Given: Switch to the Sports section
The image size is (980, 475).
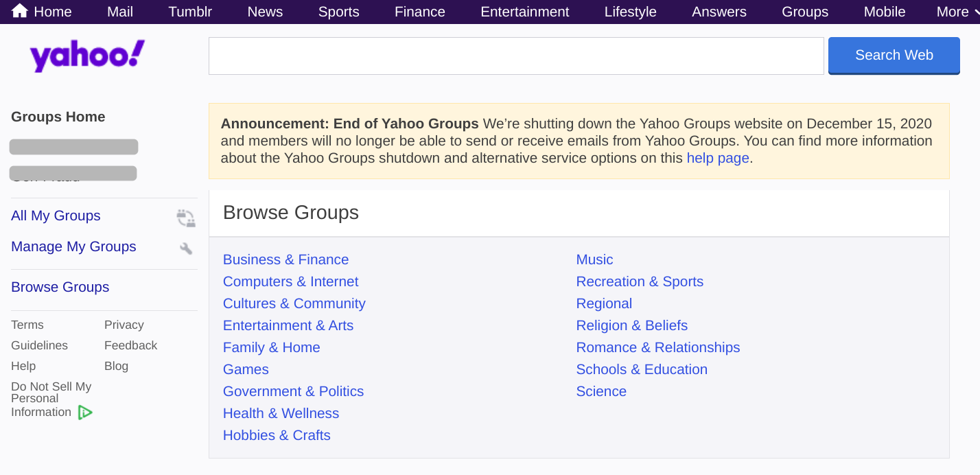Looking at the screenshot, I should click(338, 11).
